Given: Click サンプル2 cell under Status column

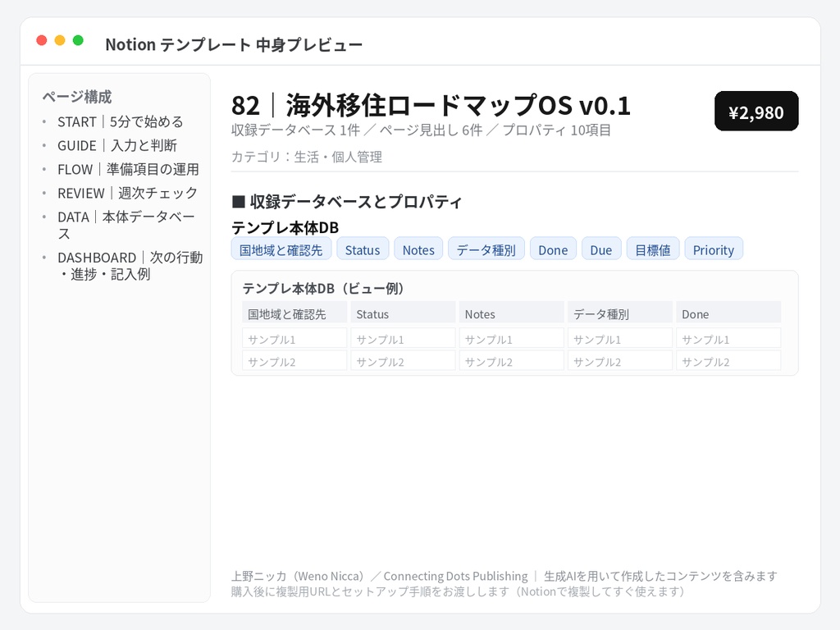Looking at the screenshot, I should click(x=403, y=361).
